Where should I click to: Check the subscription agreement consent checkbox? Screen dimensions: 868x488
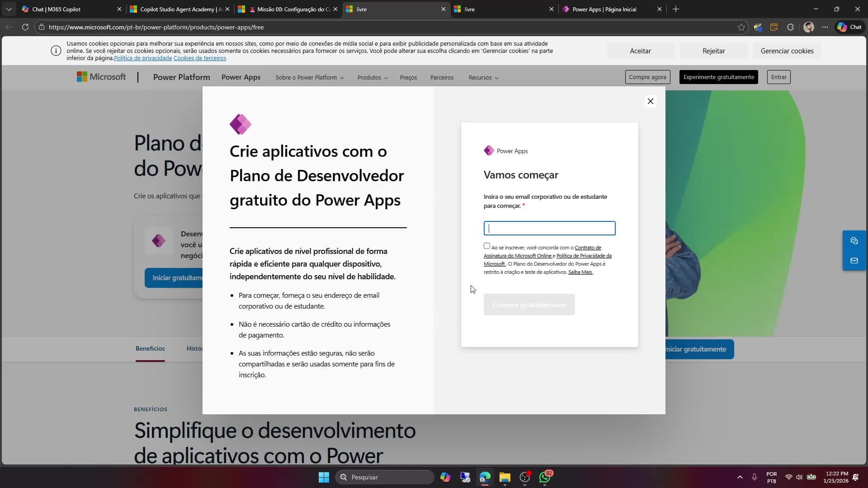[x=486, y=245]
